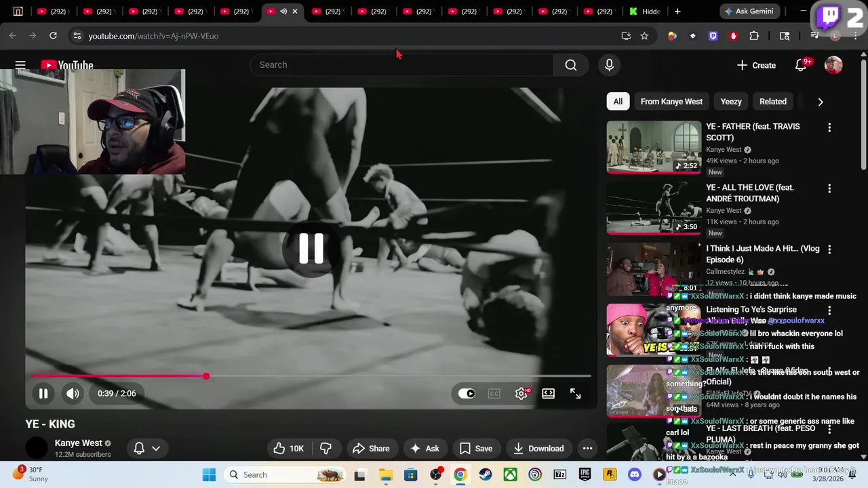Open Steam from the taskbar
Viewport: 868px width, 488px height.
486,474
